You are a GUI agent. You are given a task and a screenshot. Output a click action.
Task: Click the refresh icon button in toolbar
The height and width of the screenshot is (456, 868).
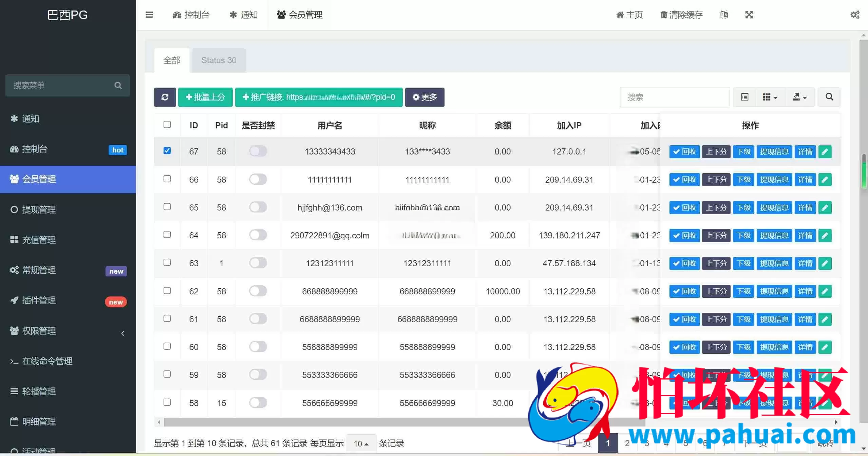165,97
